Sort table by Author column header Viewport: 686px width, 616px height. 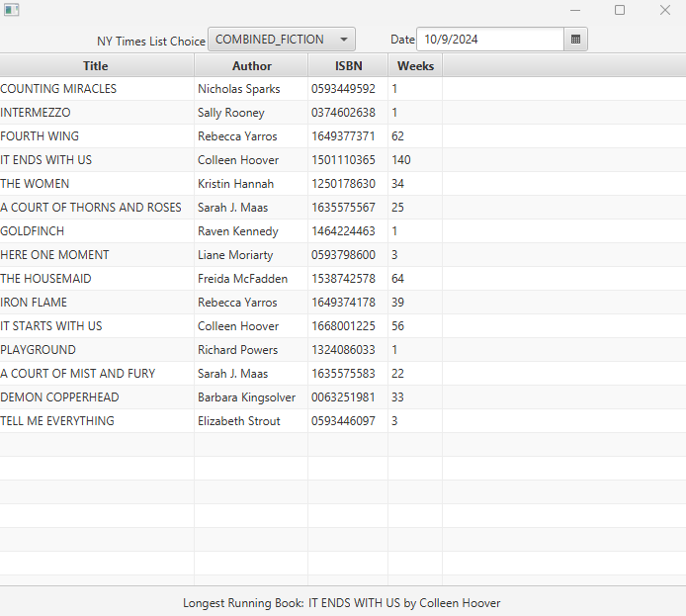[x=251, y=66]
